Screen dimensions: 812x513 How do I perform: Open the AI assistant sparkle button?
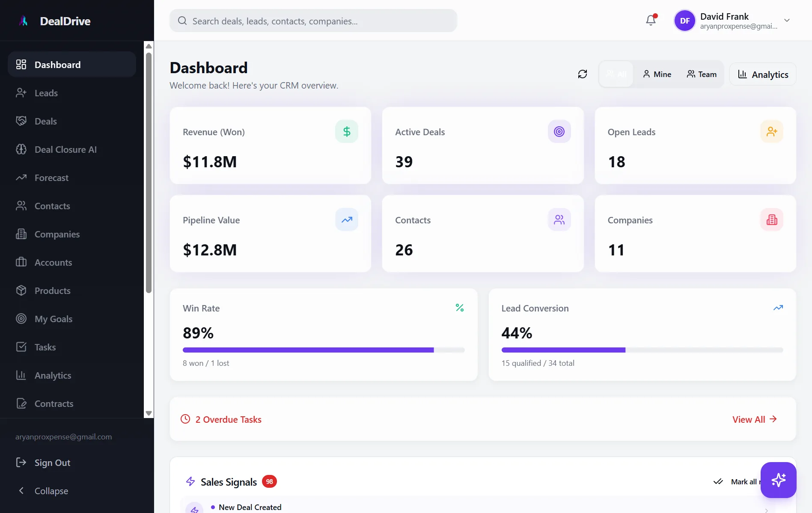(x=778, y=480)
